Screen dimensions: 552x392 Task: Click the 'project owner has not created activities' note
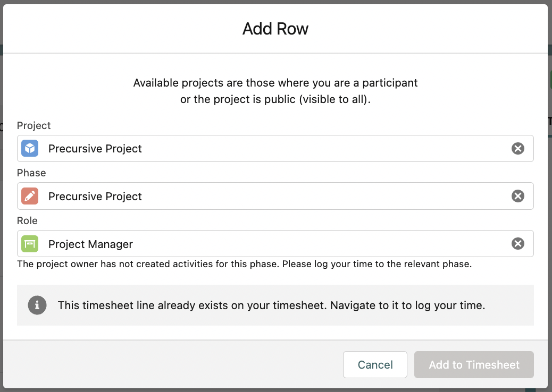point(244,264)
